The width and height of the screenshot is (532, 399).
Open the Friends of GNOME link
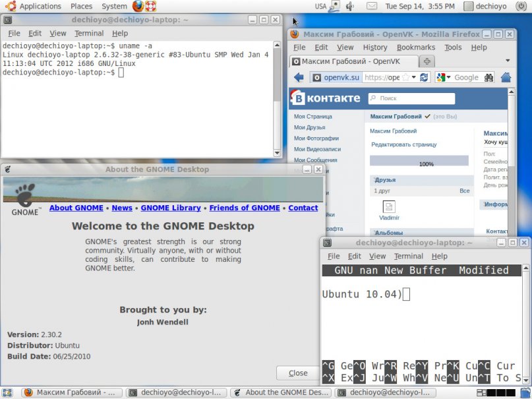245,208
